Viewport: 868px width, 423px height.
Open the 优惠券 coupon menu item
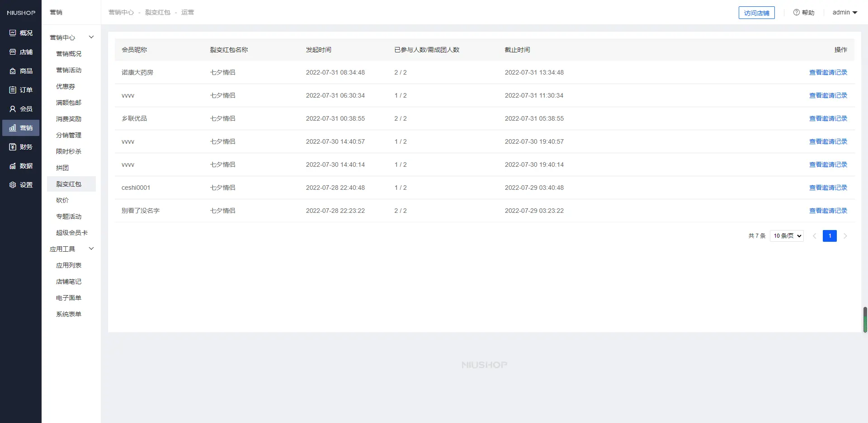[66, 86]
